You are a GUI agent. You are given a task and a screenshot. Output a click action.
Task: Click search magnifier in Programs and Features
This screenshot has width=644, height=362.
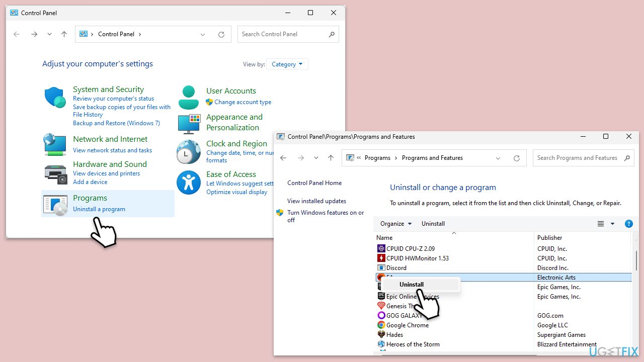[x=627, y=158]
